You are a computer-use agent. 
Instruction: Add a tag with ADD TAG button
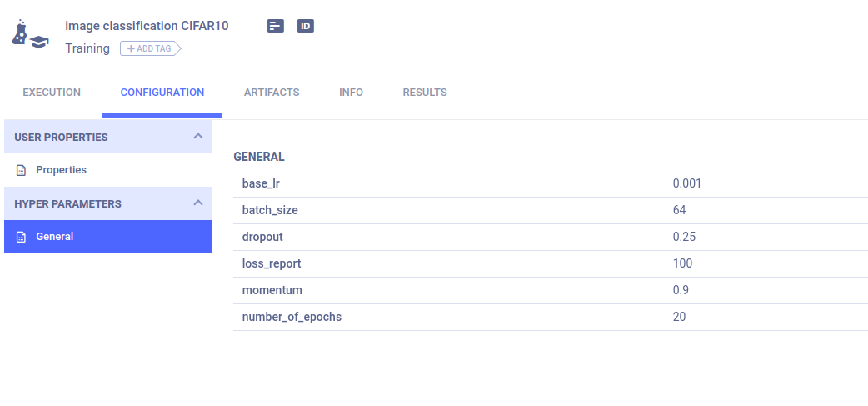pyautogui.click(x=151, y=48)
